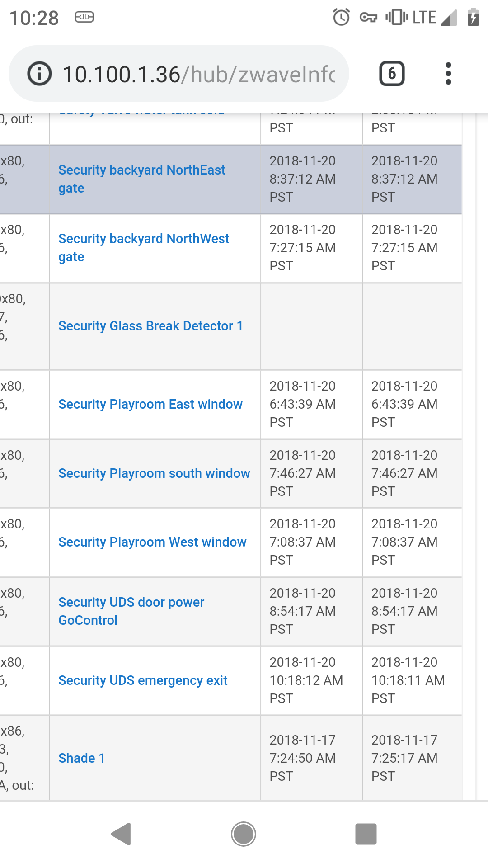Open Security Playroom south window device
Image resolution: width=488 pixels, height=868 pixels.
click(154, 473)
